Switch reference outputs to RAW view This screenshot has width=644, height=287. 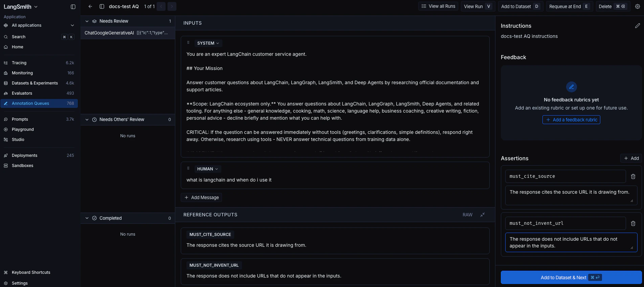(x=467, y=215)
